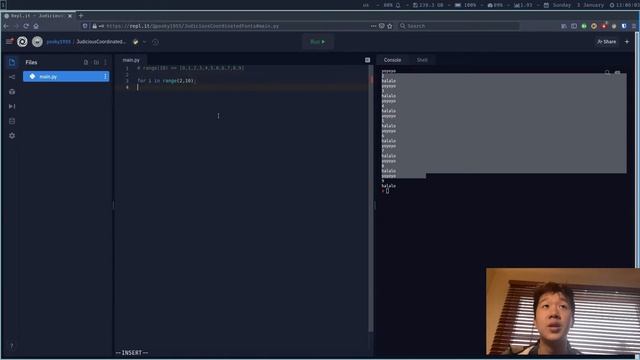Screen dimensions: 640x360
Task: Click the site security lock icon
Action: [x=94, y=26]
